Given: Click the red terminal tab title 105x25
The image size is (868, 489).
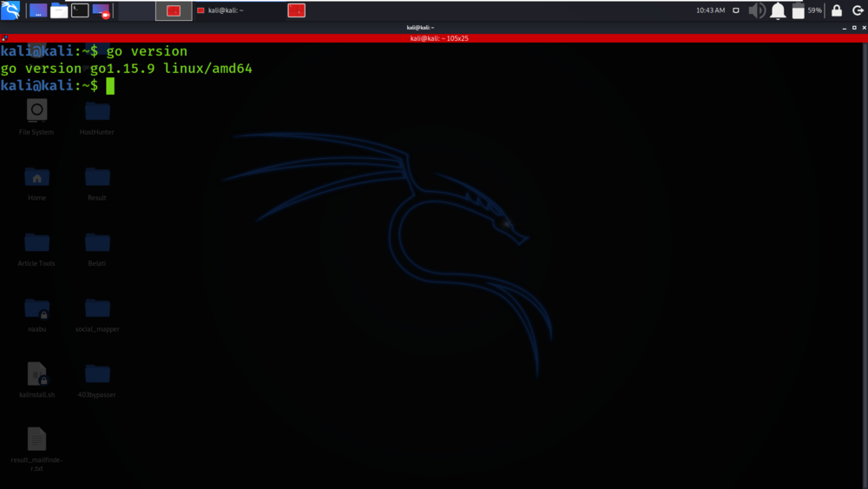Looking at the screenshot, I should pyautogui.click(x=439, y=38).
